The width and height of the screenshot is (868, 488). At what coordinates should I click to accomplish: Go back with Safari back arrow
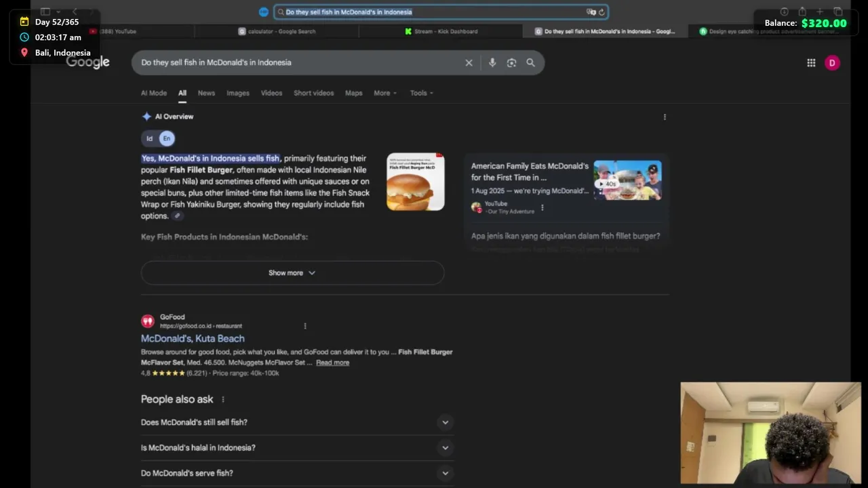(x=75, y=12)
